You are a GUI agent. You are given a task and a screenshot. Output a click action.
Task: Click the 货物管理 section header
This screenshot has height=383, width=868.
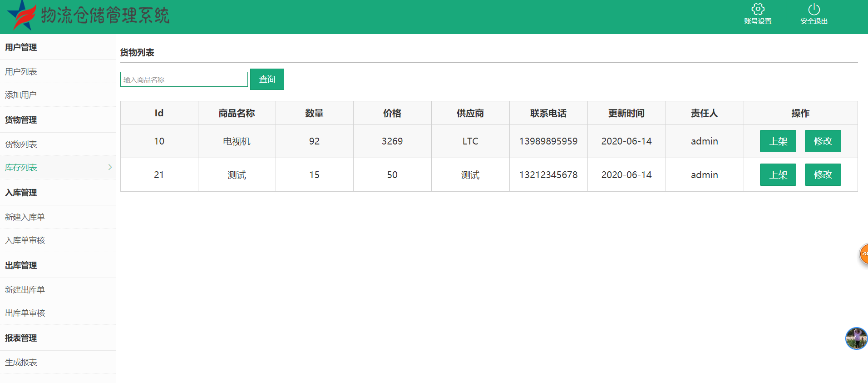21,120
